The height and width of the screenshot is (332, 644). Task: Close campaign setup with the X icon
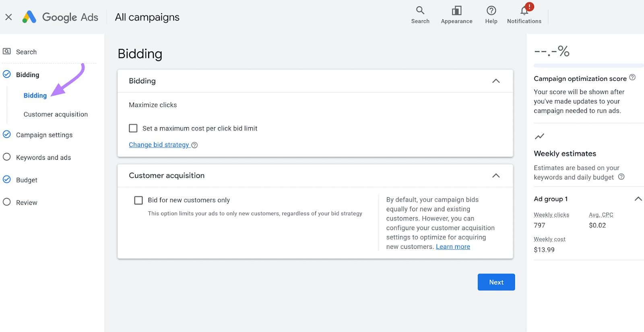coord(8,17)
